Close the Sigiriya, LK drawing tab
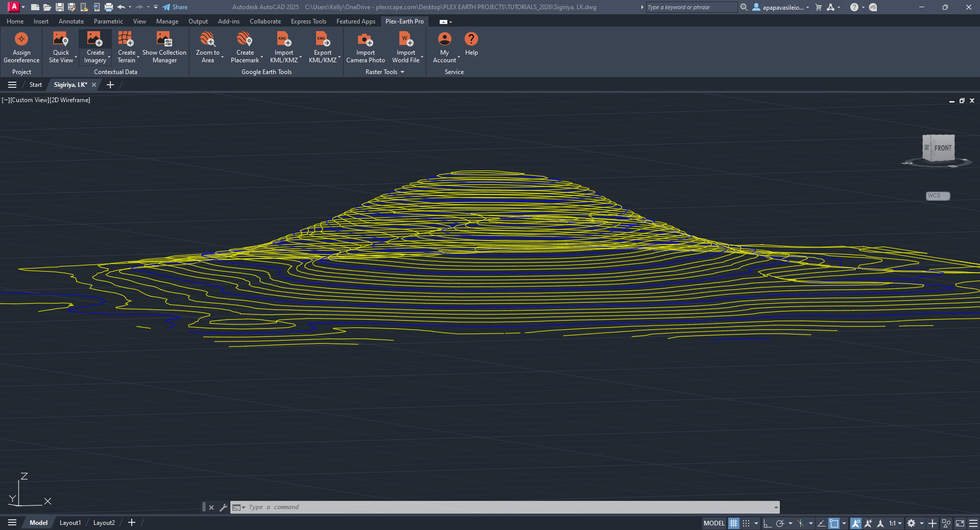 click(x=94, y=85)
